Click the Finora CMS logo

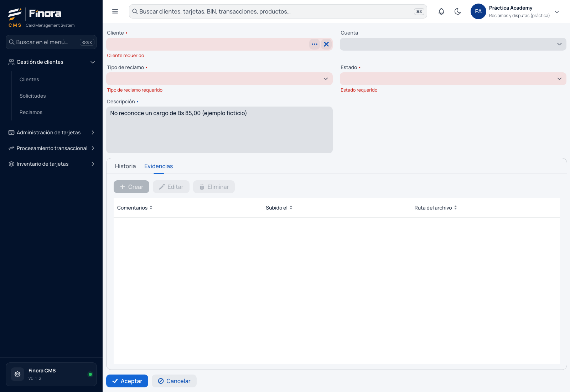[41, 17]
